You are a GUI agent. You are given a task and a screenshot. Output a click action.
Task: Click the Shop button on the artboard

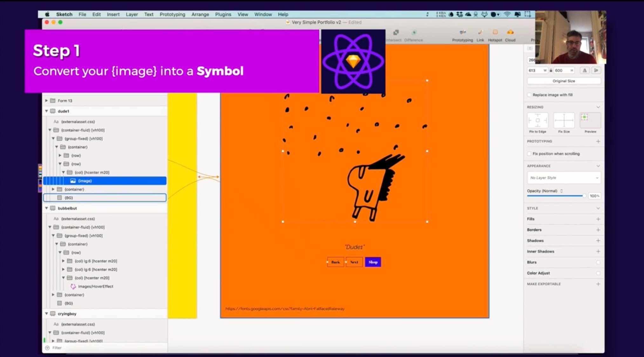click(373, 262)
